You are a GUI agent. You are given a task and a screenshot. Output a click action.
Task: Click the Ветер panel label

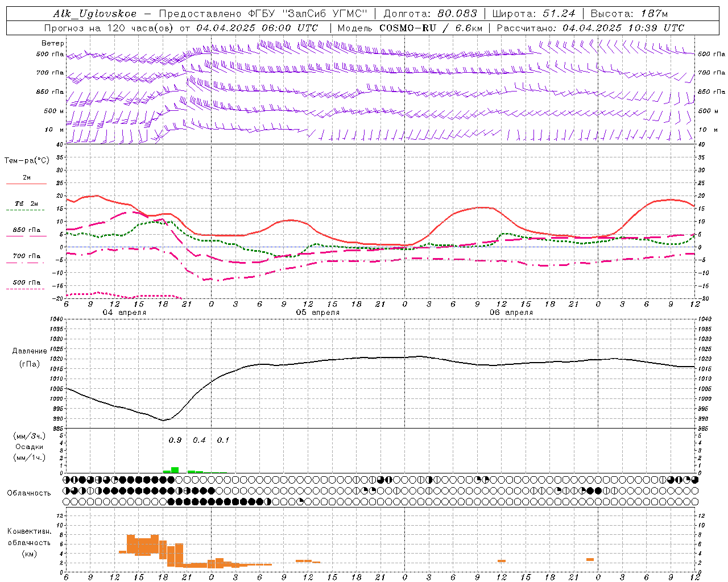click(x=53, y=43)
